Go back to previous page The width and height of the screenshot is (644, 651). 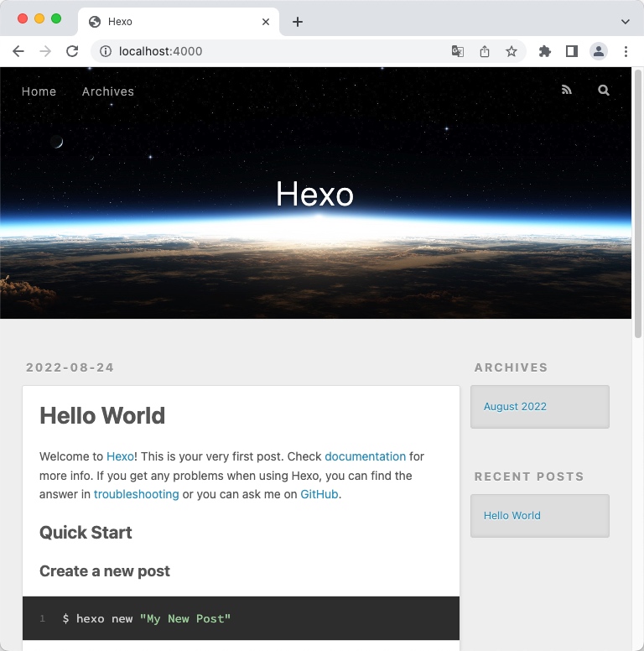(x=18, y=51)
